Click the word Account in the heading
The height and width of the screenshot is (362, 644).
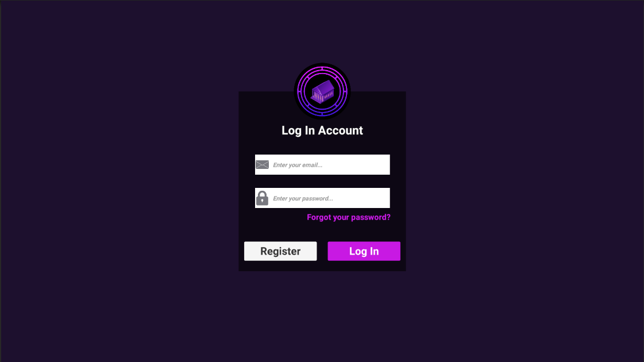(x=340, y=130)
